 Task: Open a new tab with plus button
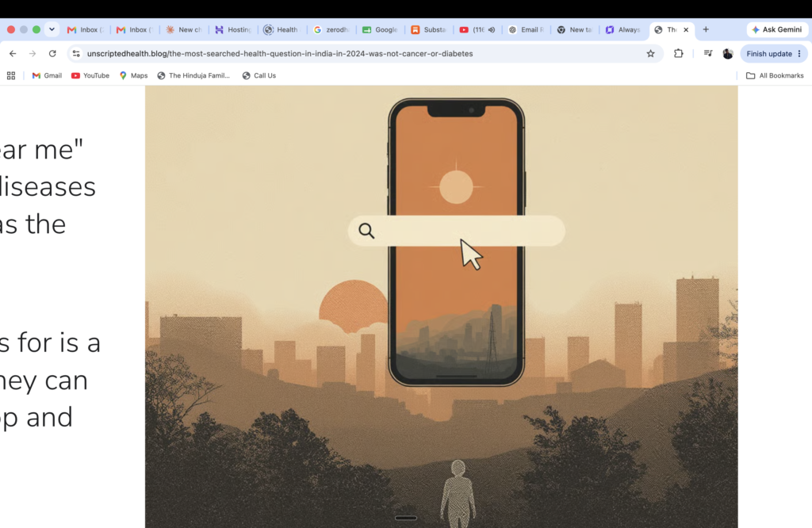tap(706, 29)
